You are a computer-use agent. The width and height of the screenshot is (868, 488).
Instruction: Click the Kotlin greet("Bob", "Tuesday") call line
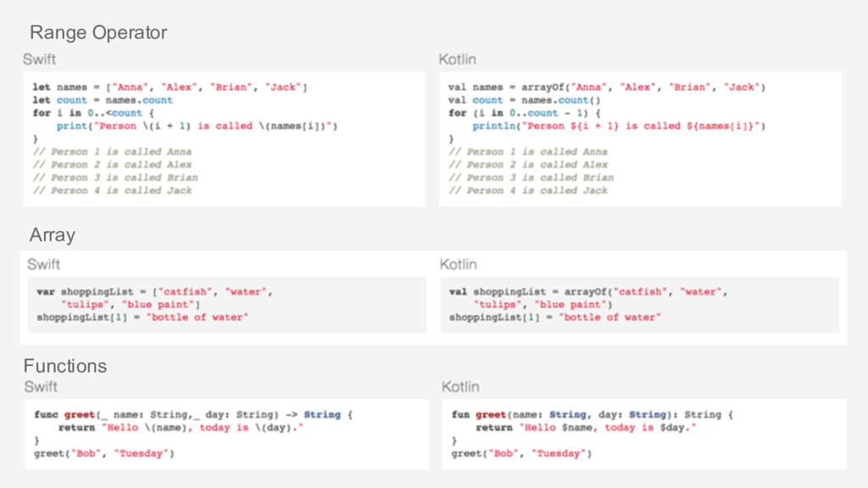click(x=521, y=454)
